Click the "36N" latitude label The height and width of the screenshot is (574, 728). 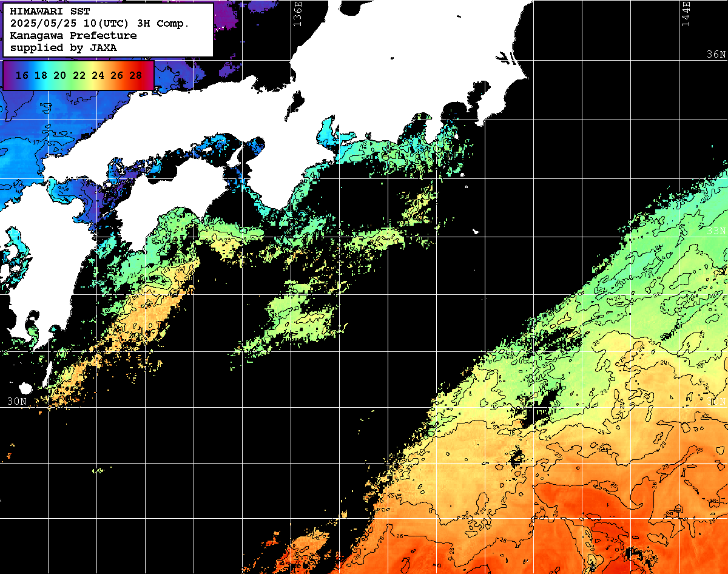pyautogui.click(x=716, y=54)
